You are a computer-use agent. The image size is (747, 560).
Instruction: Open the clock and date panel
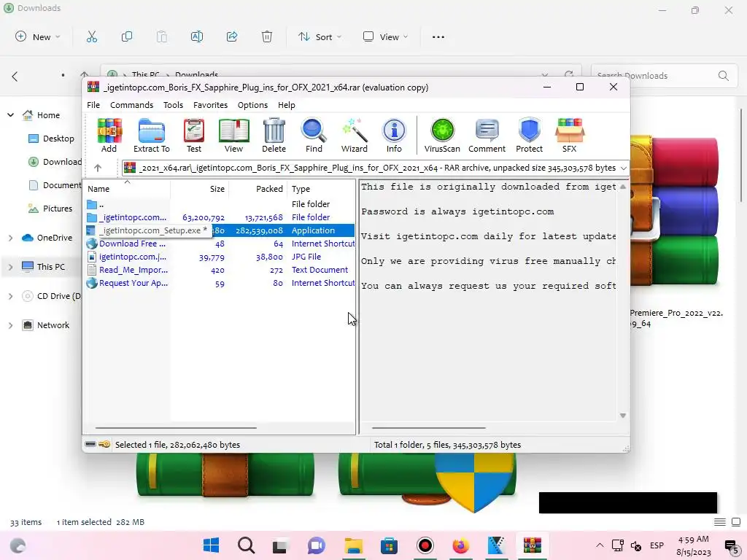pos(694,545)
